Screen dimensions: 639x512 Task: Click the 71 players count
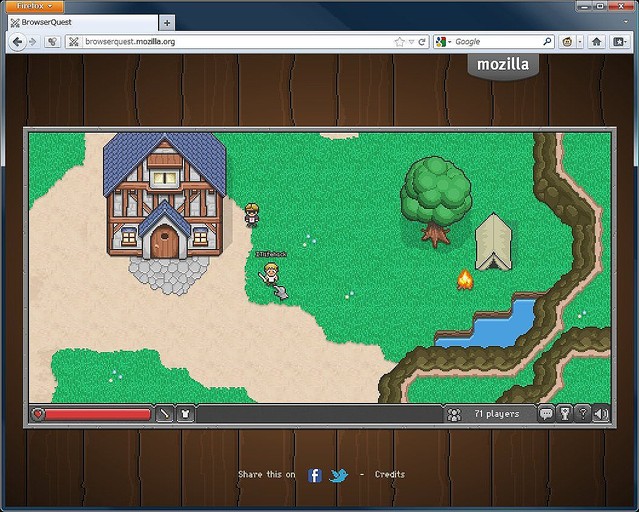[497, 414]
